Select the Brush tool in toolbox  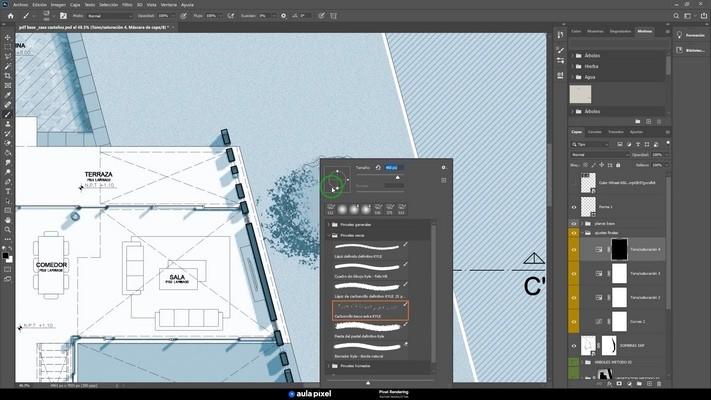coord(8,114)
